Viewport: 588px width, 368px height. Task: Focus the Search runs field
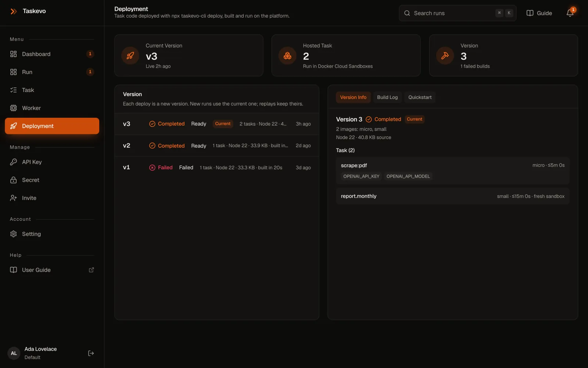click(x=458, y=13)
